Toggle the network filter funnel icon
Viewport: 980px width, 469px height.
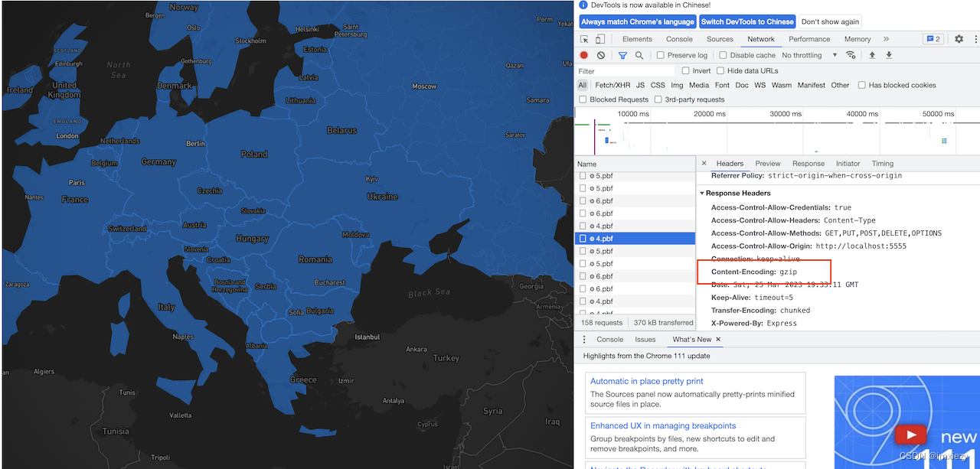[622, 55]
